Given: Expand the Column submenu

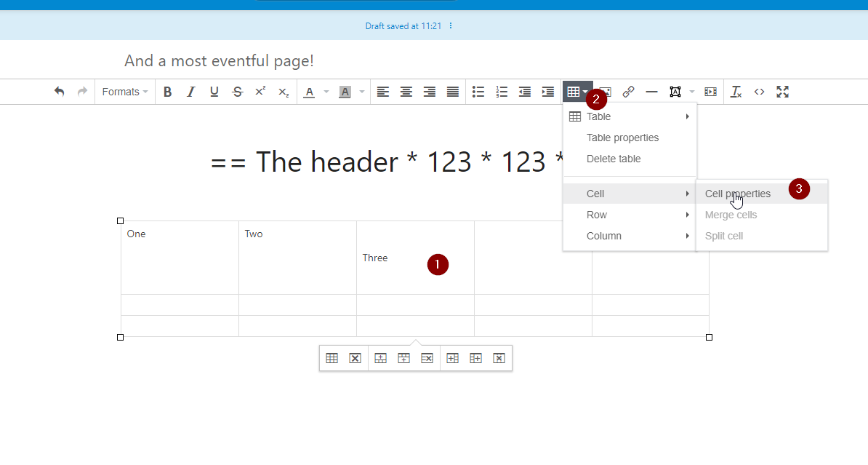Looking at the screenshot, I should coord(604,235).
